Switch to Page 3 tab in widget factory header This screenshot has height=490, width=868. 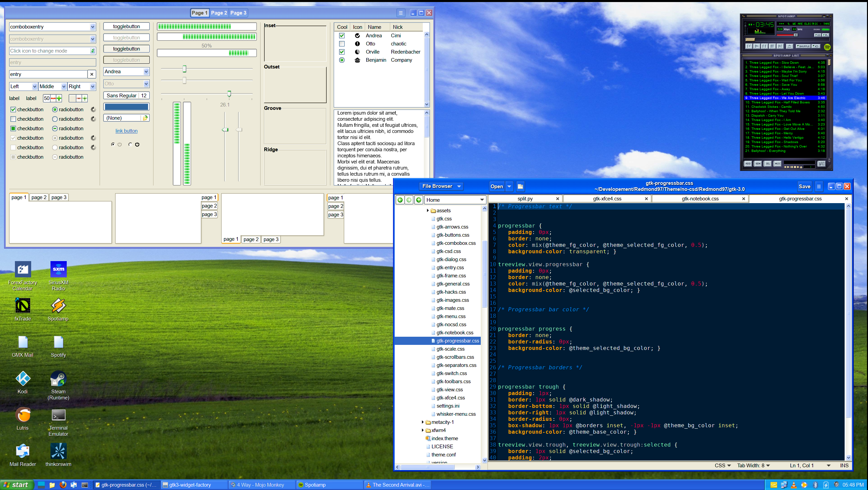pyautogui.click(x=238, y=13)
